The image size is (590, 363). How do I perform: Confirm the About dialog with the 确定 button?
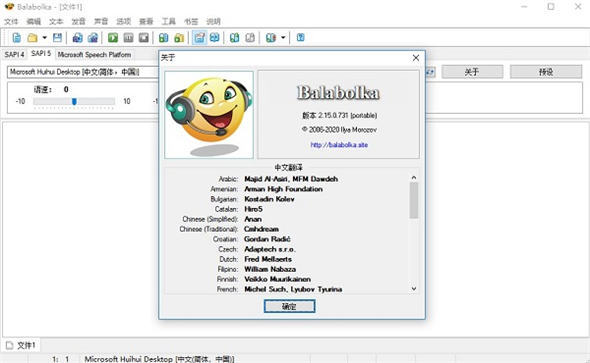click(x=289, y=306)
